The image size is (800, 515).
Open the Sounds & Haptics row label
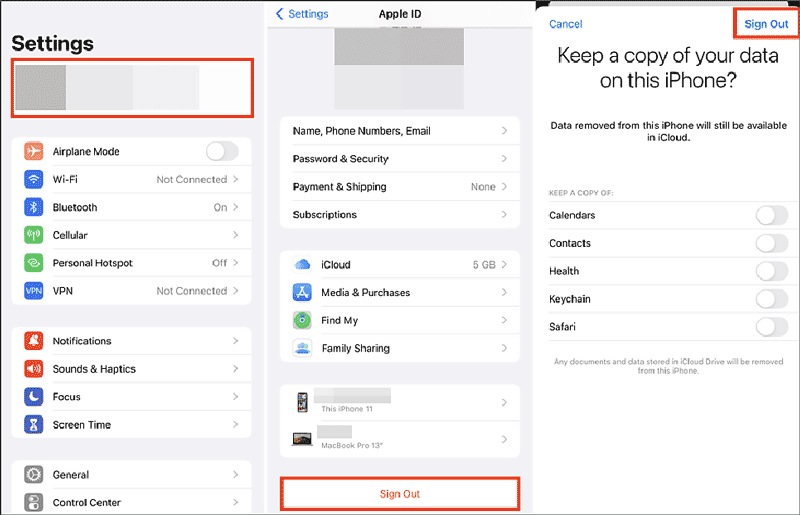[94, 369]
